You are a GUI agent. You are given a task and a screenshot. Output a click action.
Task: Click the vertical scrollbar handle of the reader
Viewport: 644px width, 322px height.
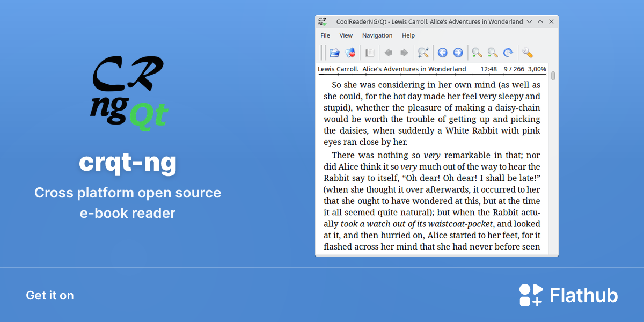553,76
